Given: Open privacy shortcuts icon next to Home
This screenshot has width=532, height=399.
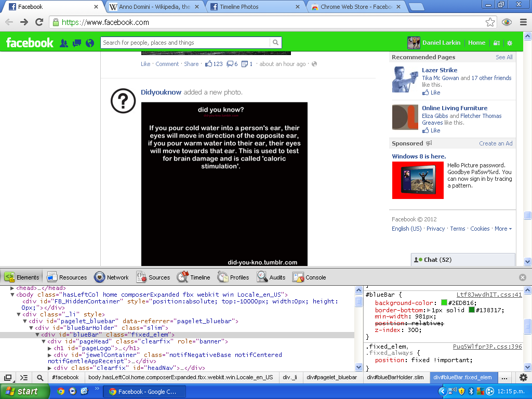Looking at the screenshot, I should pyautogui.click(x=497, y=43).
